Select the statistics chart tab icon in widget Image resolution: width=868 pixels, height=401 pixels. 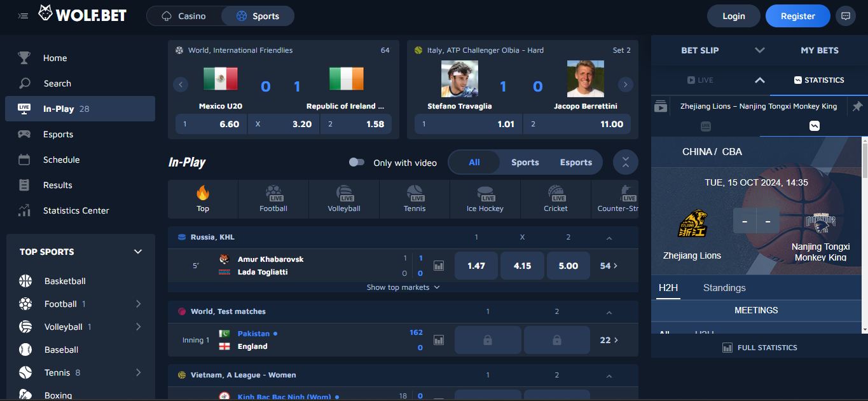click(815, 126)
